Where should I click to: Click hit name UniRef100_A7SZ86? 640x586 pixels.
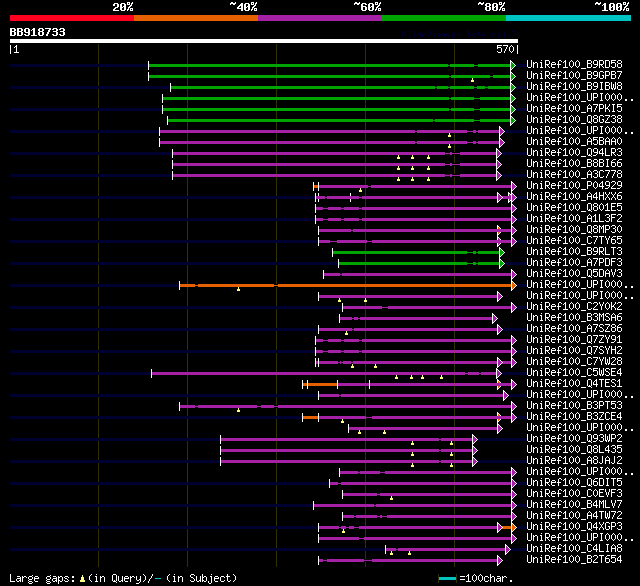(574, 329)
